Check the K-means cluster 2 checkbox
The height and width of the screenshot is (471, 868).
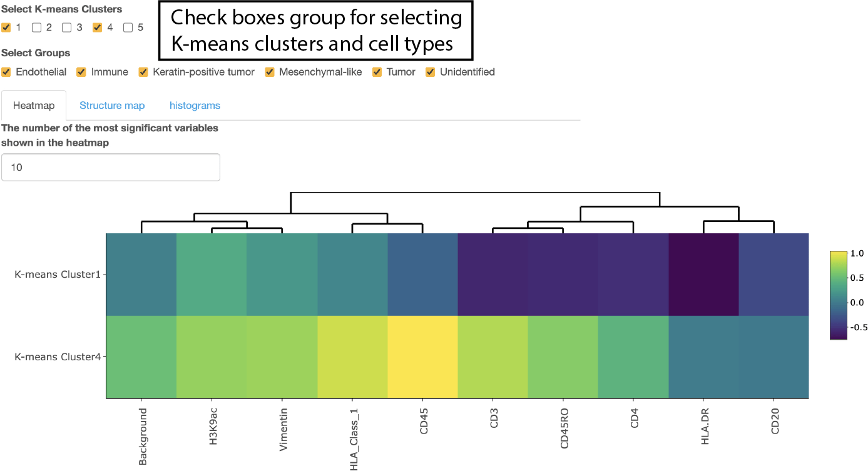[36, 28]
